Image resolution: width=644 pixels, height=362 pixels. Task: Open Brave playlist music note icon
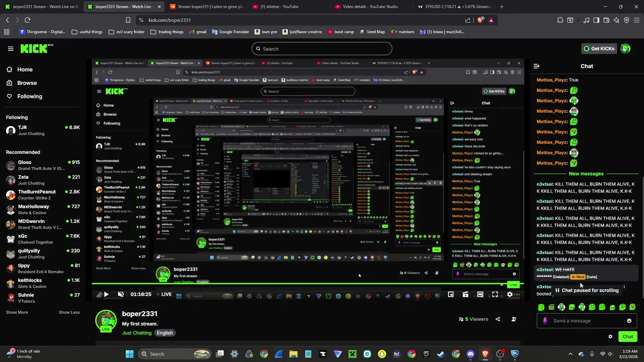(x=586, y=20)
